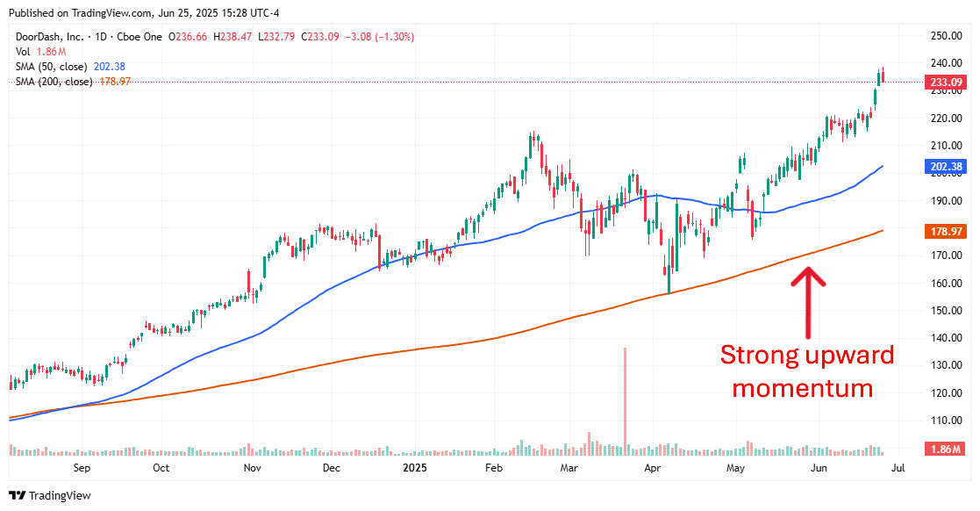Click the Oct label on time axis

161,468
